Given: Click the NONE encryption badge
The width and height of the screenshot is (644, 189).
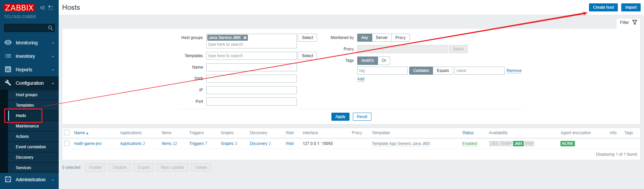Looking at the screenshot, I should point(568,144).
